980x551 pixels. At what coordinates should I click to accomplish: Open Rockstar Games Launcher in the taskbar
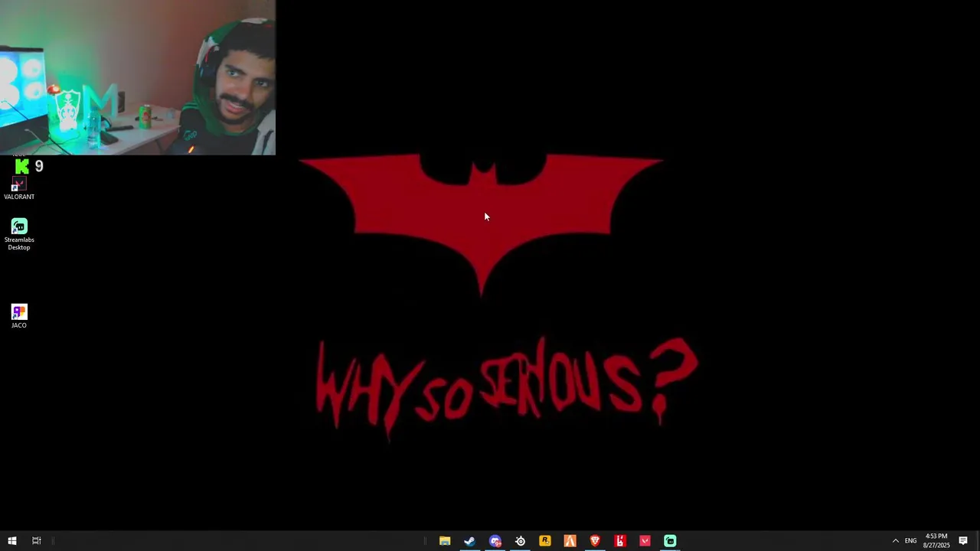tap(545, 541)
